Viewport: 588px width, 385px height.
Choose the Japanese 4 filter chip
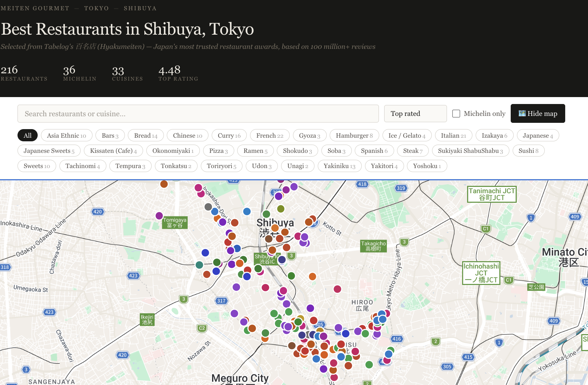538,135
